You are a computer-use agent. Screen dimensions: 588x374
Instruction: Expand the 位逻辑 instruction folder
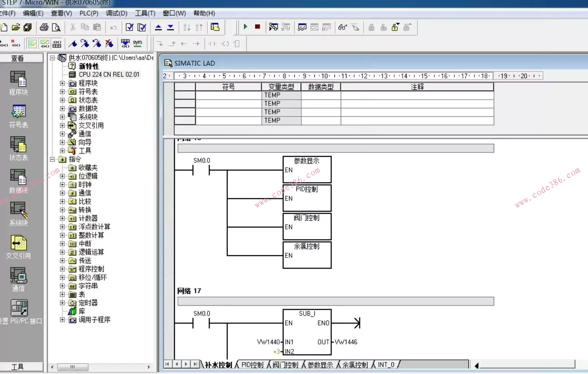[x=62, y=176]
